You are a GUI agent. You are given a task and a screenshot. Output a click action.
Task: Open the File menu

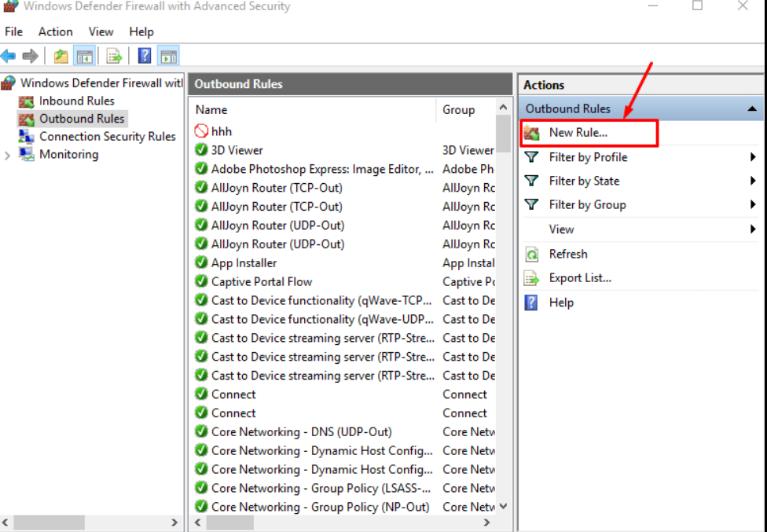[13, 31]
